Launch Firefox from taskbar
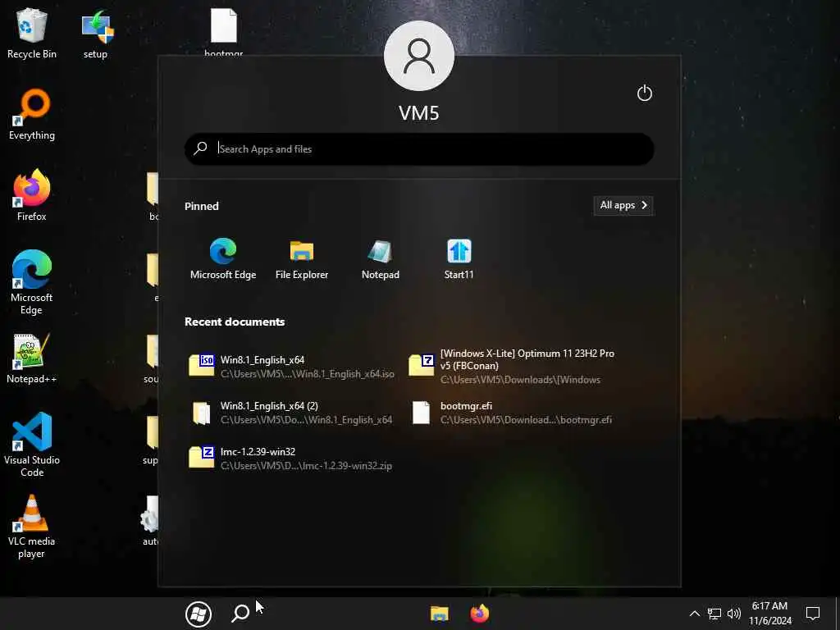The image size is (840, 630). pos(479,614)
